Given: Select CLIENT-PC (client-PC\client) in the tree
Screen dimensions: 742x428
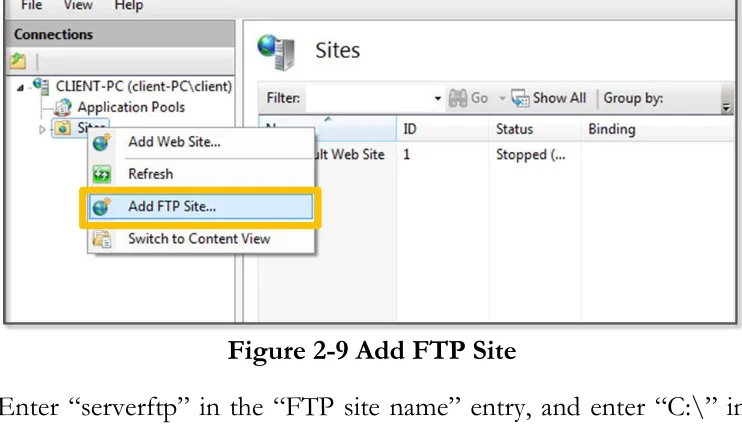Looking at the screenshot, I should point(144,87).
